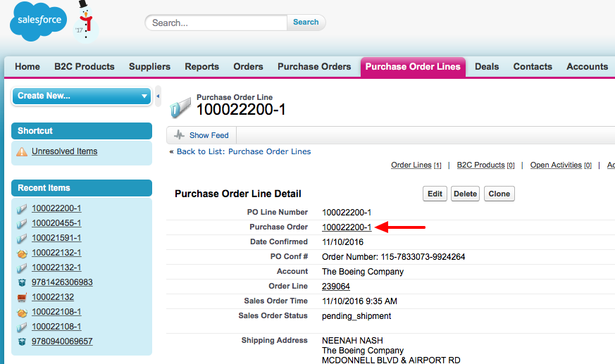This screenshot has height=364, width=615.
Task: Click the Show Feed pulse icon
Action: (x=179, y=135)
